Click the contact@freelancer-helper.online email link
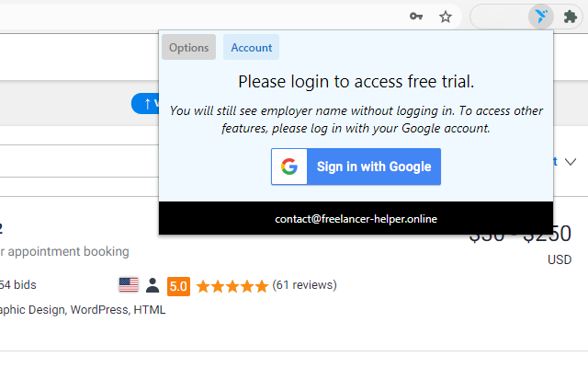 pos(356,219)
